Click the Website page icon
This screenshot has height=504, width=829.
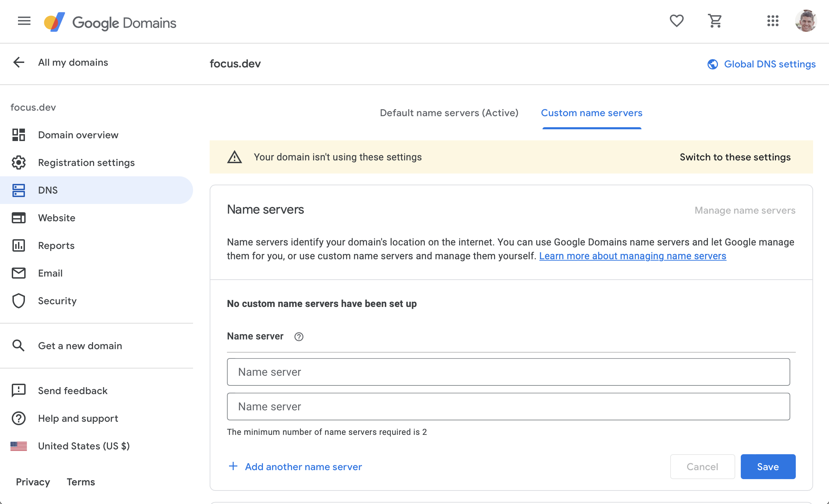(19, 218)
